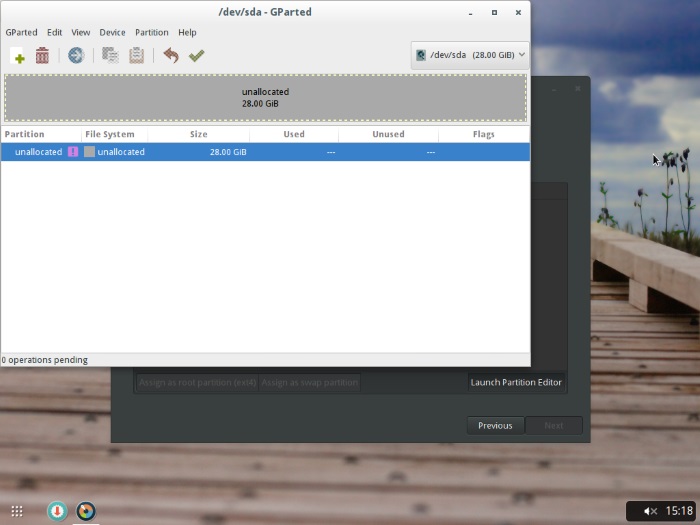The height and width of the screenshot is (525, 700).
Task: Click Assign as swap partition button
Action: tap(309, 383)
